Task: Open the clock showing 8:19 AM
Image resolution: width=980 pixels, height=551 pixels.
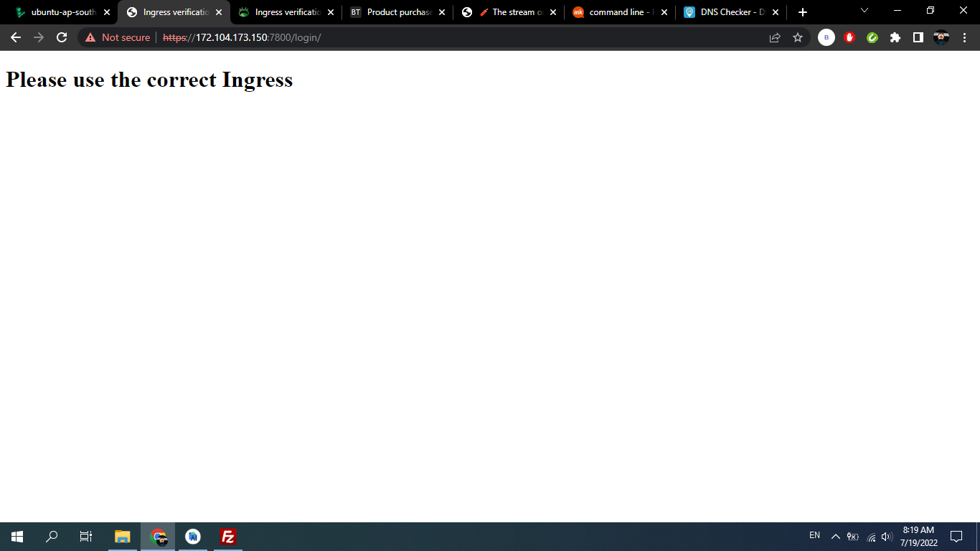Action: click(919, 537)
